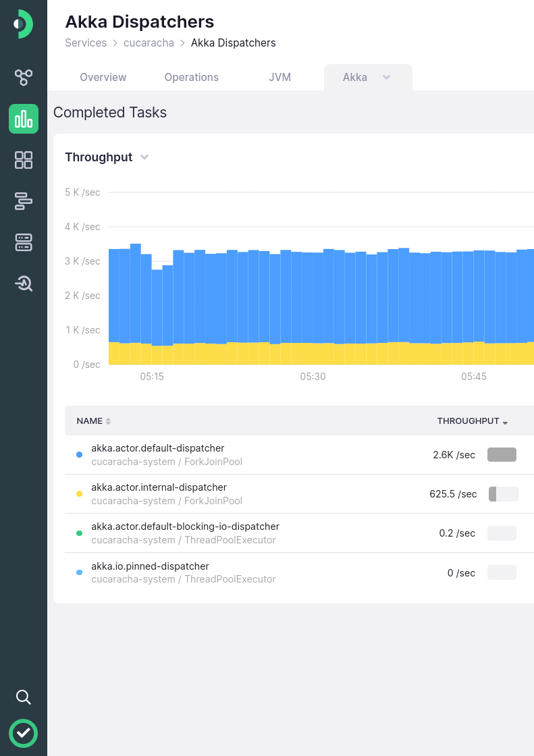Viewport: 534px width, 756px height.
Task: Open akka.actor.internal-dispatcher row
Action: click(x=299, y=493)
